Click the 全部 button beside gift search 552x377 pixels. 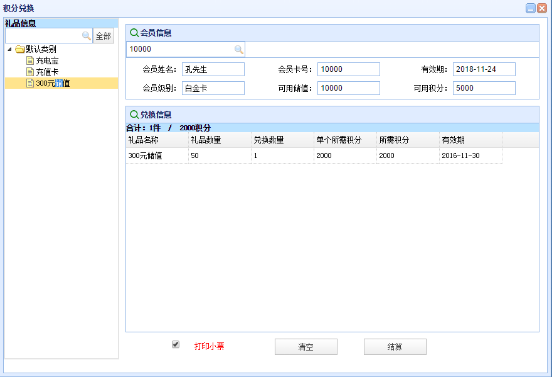tap(103, 36)
